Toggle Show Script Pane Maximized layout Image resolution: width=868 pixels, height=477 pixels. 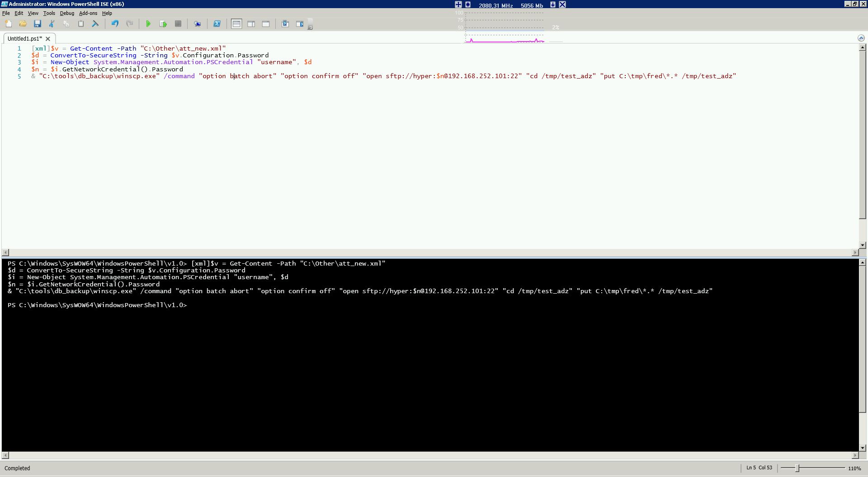click(x=266, y=24)
